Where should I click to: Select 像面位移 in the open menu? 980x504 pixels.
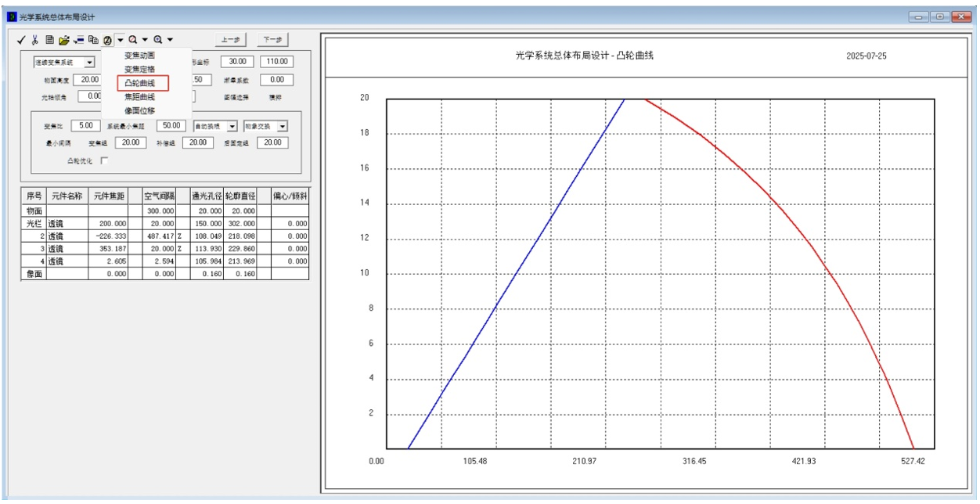(139, 110)
